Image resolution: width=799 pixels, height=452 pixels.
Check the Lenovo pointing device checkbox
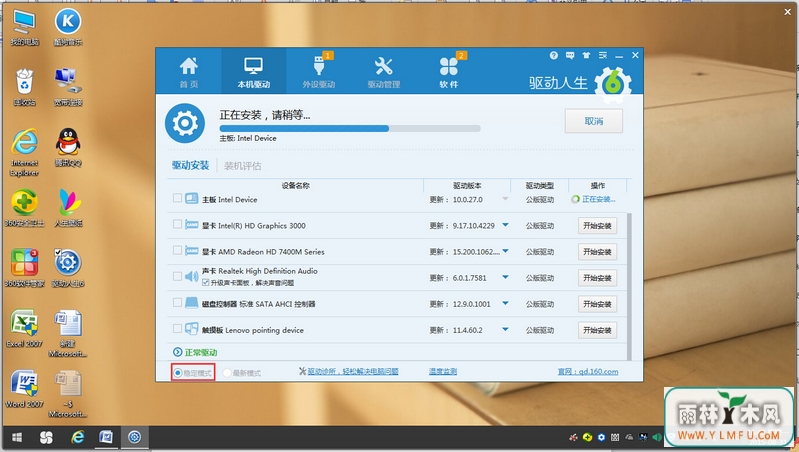pyautogui.click(x=177, y=329)
